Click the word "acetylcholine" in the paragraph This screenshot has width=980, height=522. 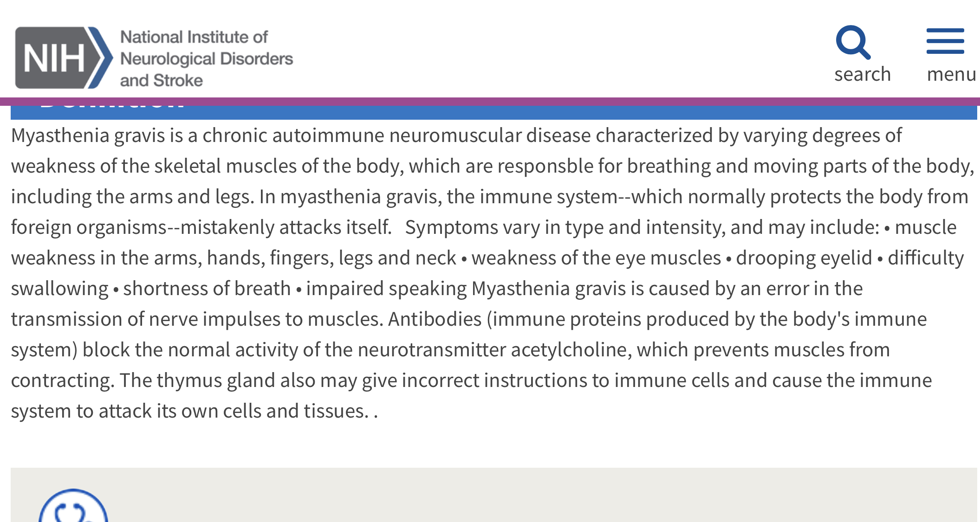coord(571,350)
